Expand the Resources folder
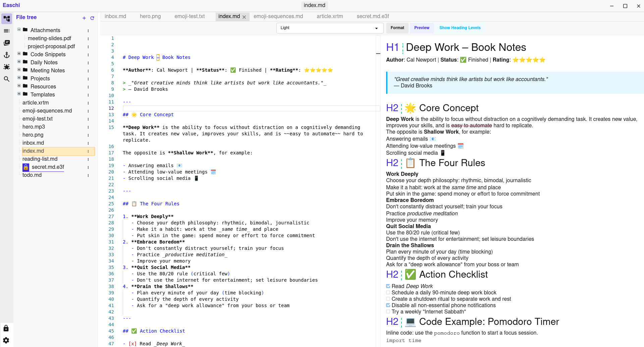Screen dimensions: 644x347 click(x=19, y=86)
